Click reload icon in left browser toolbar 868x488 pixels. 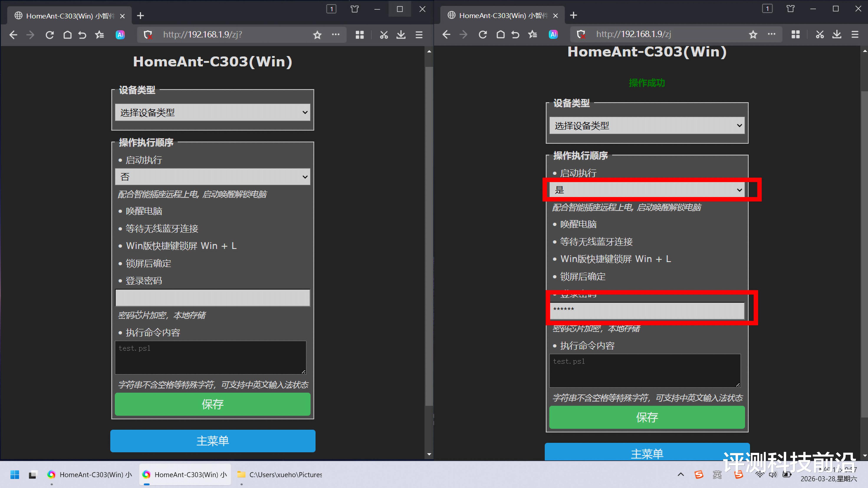pyautogui.click(x=49, y=35)
